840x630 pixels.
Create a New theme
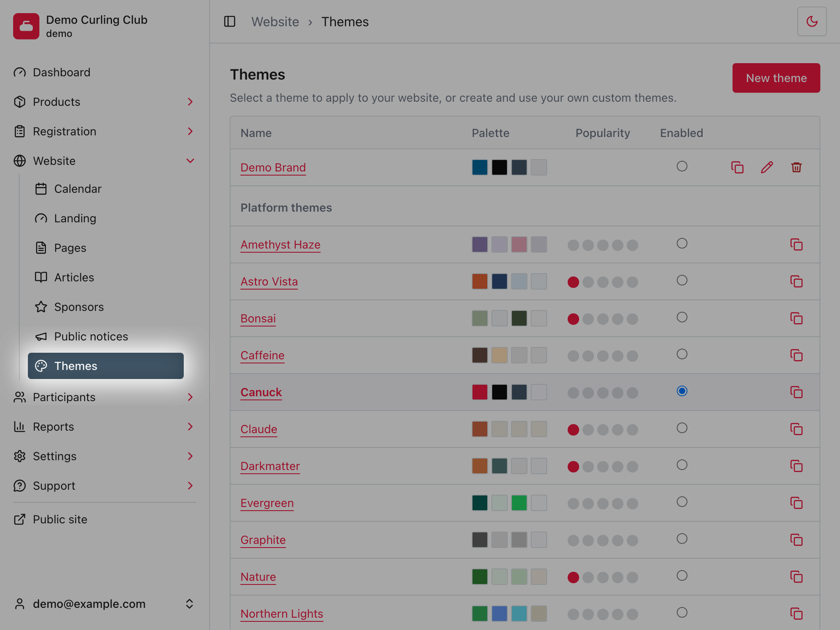[x=776, y=78]
